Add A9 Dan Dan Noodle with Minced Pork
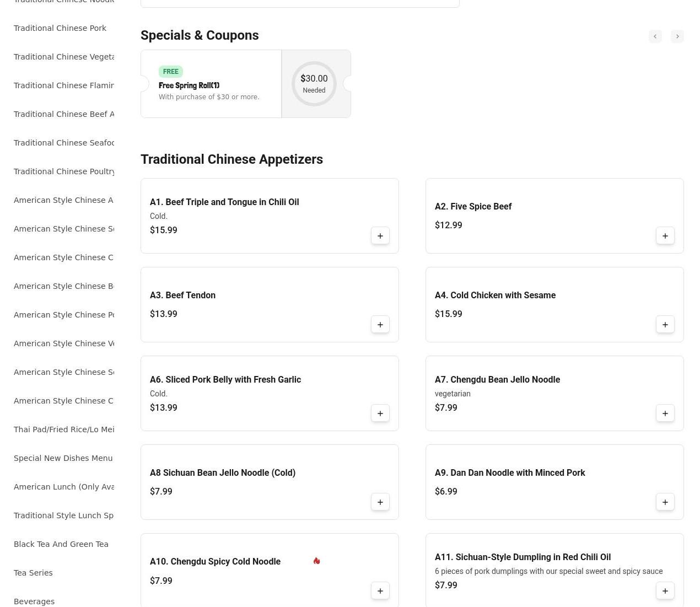Viewport: 700px width, 607px height. pyautogui.click(x=665, y=502)
